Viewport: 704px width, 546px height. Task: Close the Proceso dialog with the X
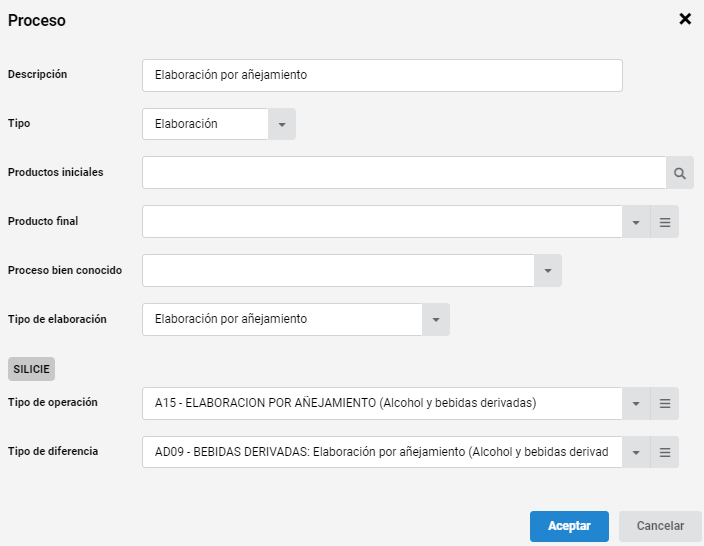(685, 19)
